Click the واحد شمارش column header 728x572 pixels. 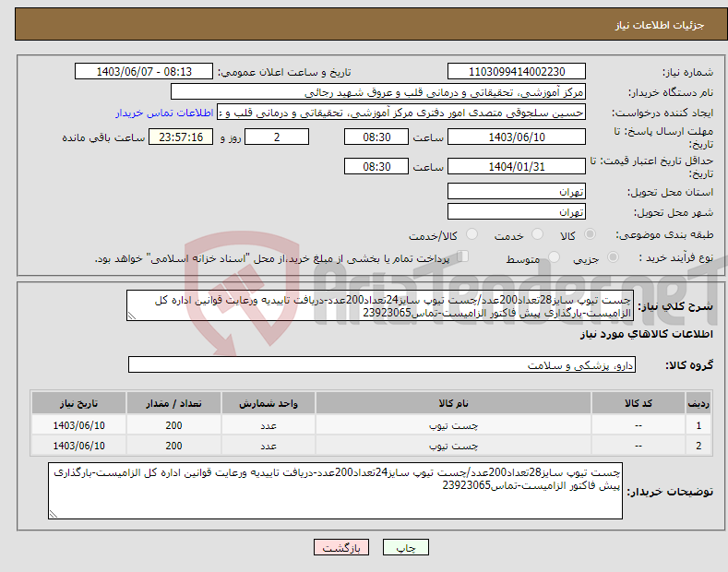pyautogui.click(x=269, y=403)
